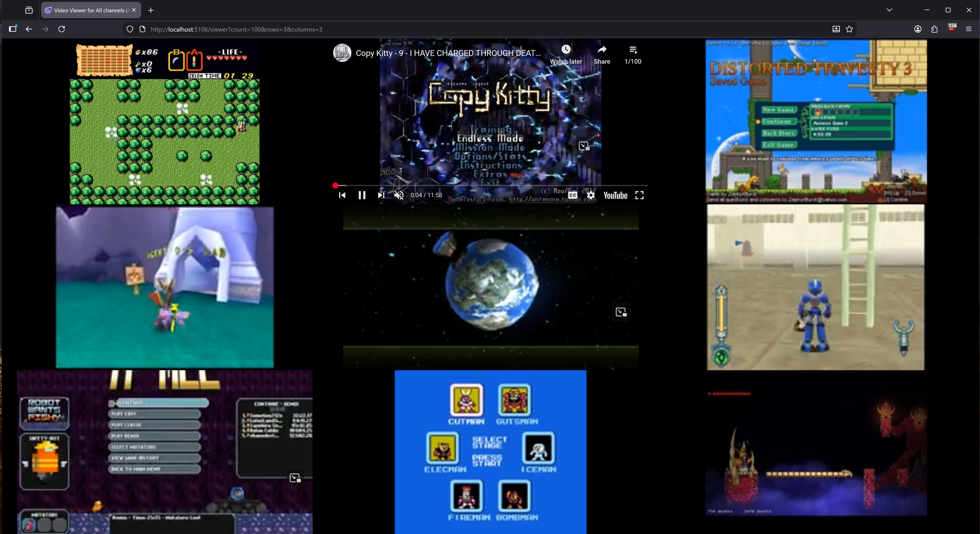Unmute the Copy Kitty video
This screenshot has height=534, width=980.
tap(399, 195)
